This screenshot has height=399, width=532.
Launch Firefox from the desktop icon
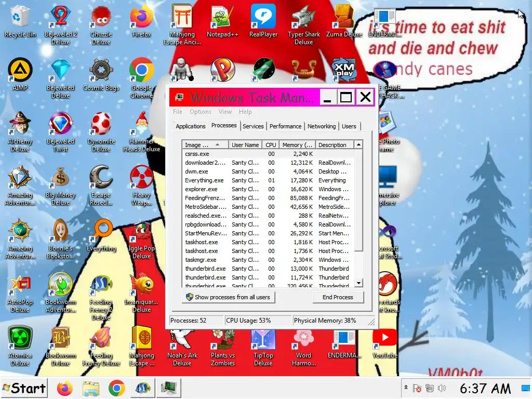(141, 21)
